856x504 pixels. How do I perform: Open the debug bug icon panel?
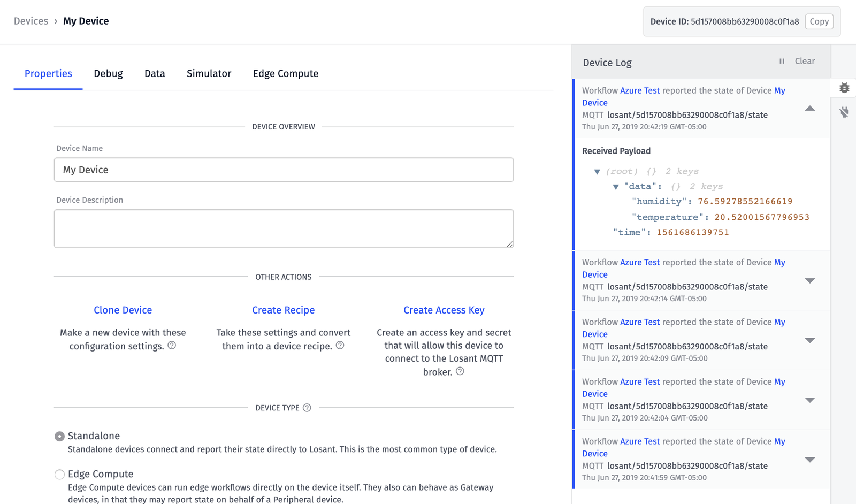click(844, 88)
